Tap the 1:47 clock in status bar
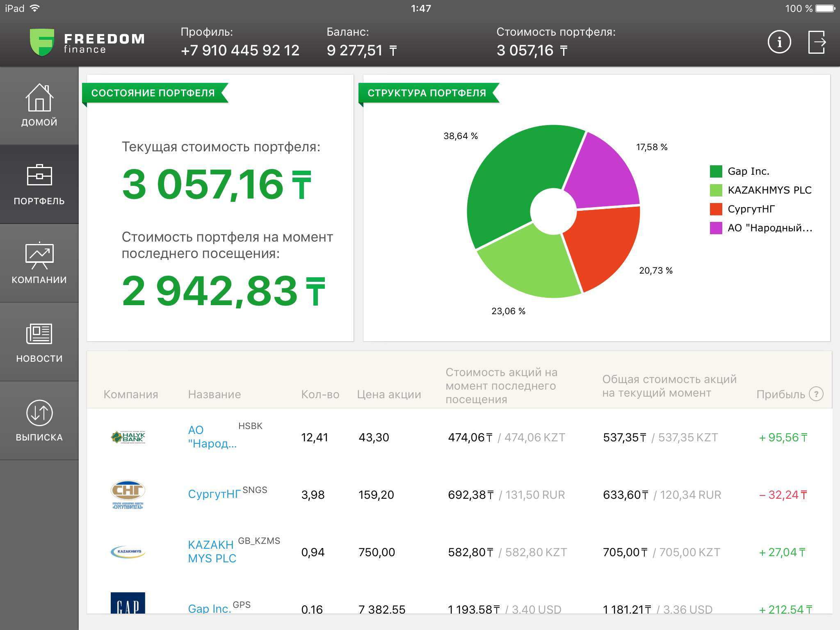The image size is (840, 630). coord(421,8)
